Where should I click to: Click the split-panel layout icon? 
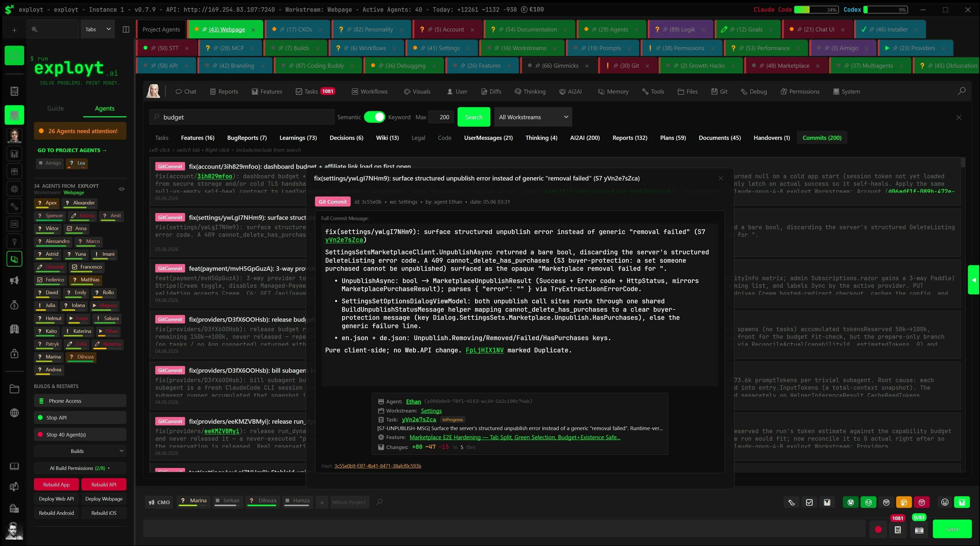[126, 29]
